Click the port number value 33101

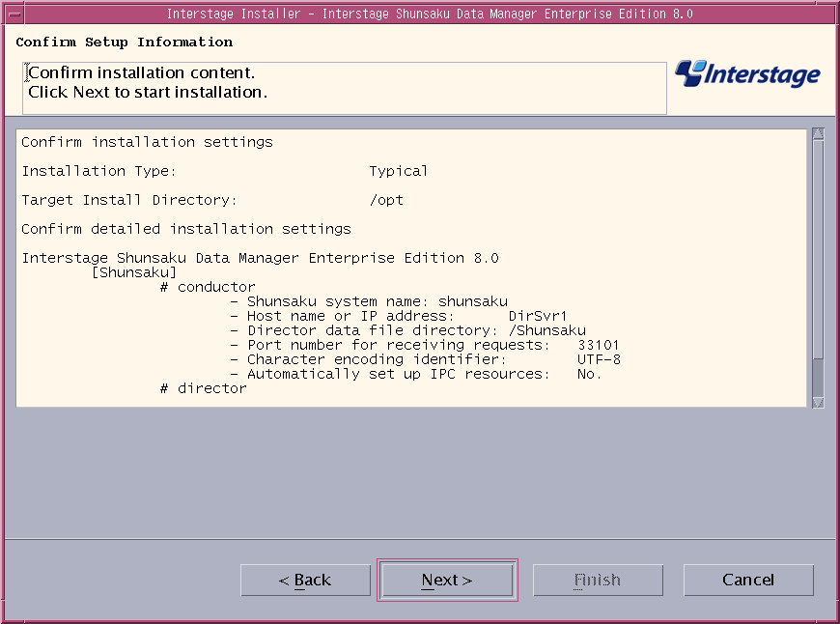599,345
